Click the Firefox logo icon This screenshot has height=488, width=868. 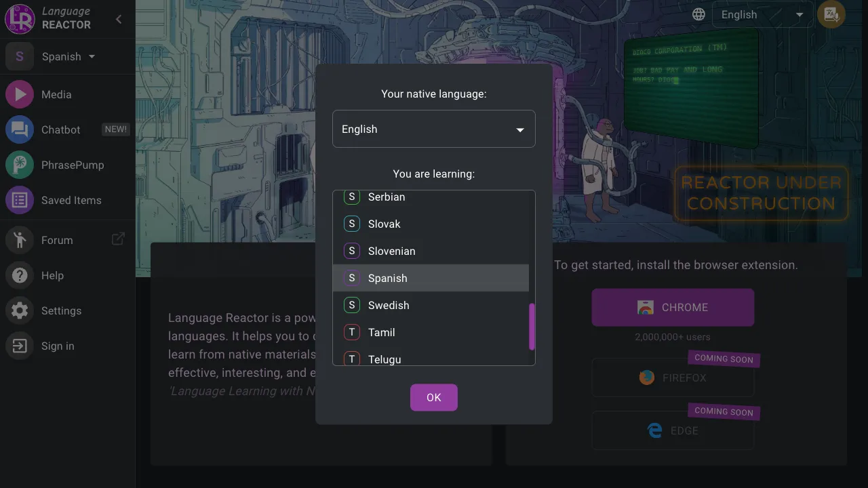point(647,378)
